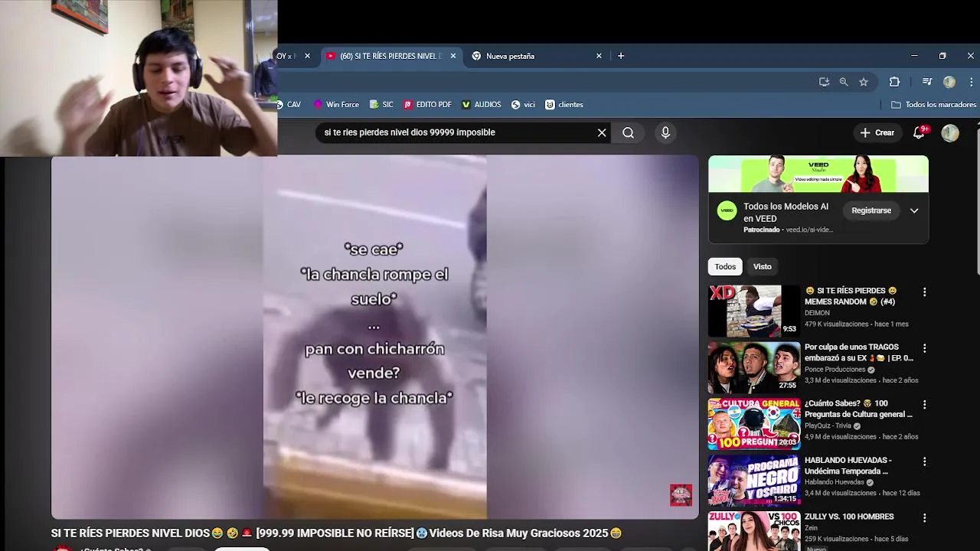Image resolution: width=980 pixels, height=551 pixels.
Task: Open options menu for HABLANDO HUEVADAS video
Action: [x=924, y=461]
